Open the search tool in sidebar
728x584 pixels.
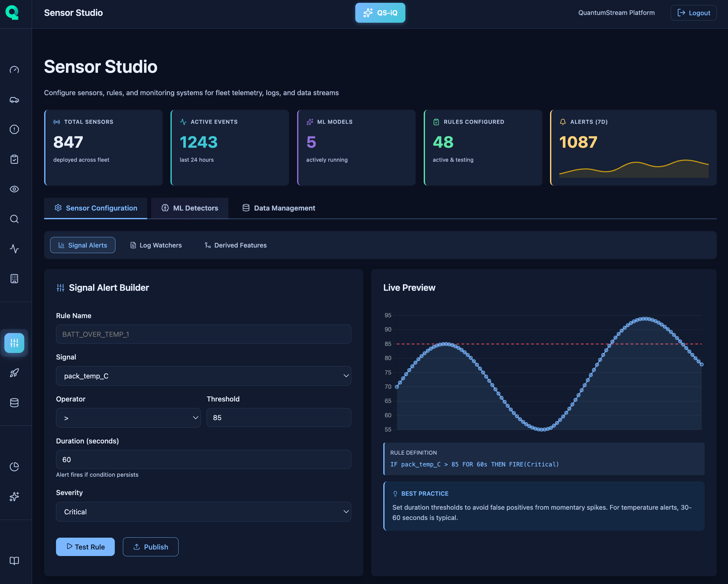[x=14, y=219]
